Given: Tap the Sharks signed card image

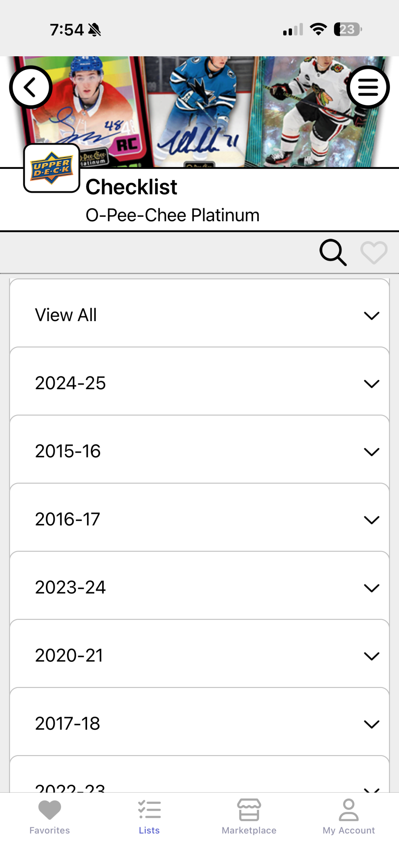Looking at the screenshot, I should pos(200,112).
